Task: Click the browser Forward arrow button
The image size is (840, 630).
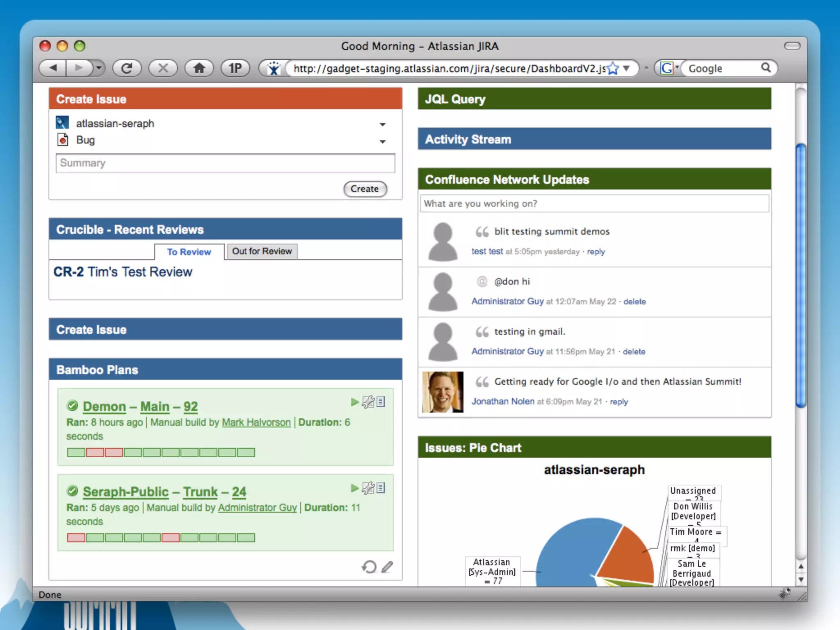Action: 79,68
